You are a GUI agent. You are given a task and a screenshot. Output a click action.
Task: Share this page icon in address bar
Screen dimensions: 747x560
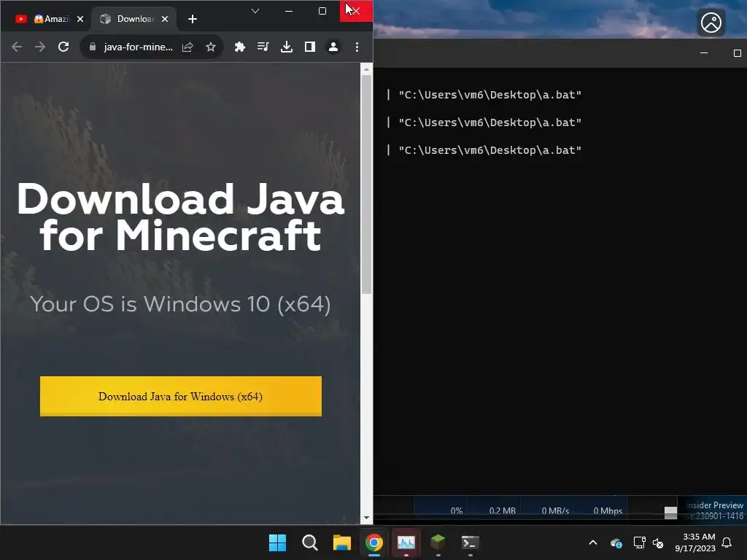[x=187, y=47]
